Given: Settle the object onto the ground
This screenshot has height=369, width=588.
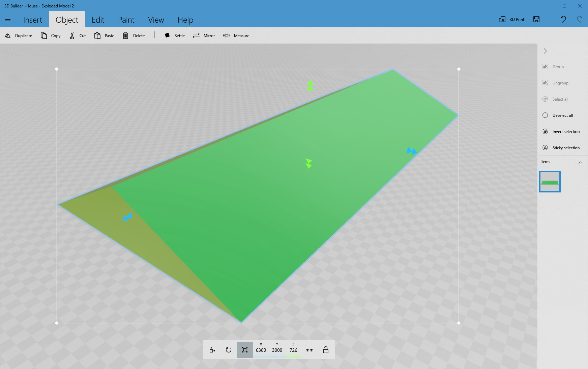Looking at the screenshot, I should click(175, 35).
